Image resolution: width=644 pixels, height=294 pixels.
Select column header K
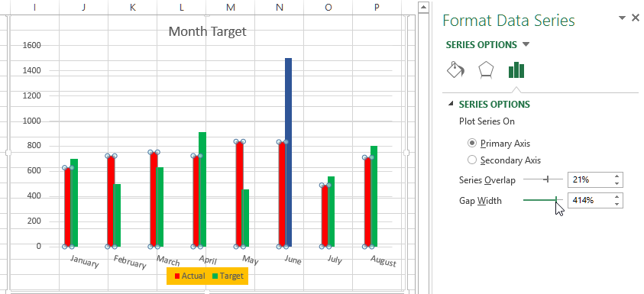(x=133, y=8)
